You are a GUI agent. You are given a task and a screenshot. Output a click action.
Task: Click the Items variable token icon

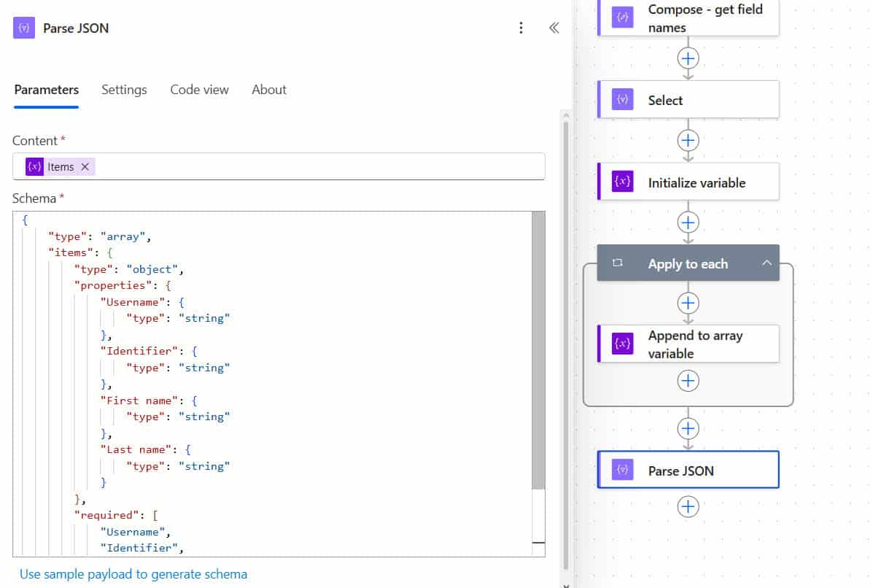pos(34,166)
